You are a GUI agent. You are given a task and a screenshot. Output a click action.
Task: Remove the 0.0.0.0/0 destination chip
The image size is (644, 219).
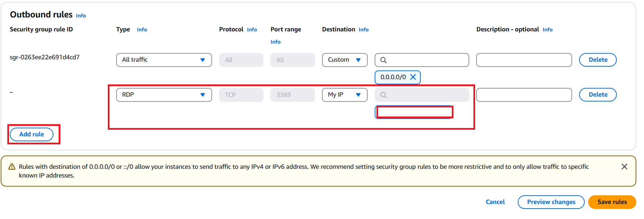413,77
